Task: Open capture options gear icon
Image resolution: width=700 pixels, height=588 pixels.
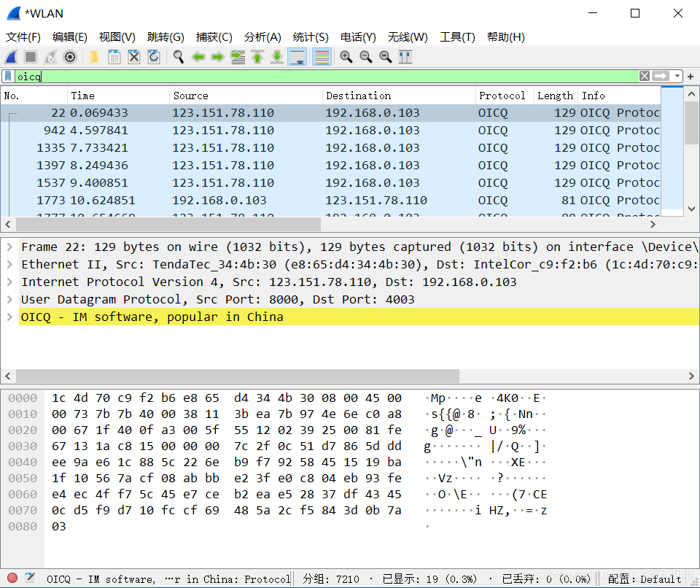Action: point(70,57)
